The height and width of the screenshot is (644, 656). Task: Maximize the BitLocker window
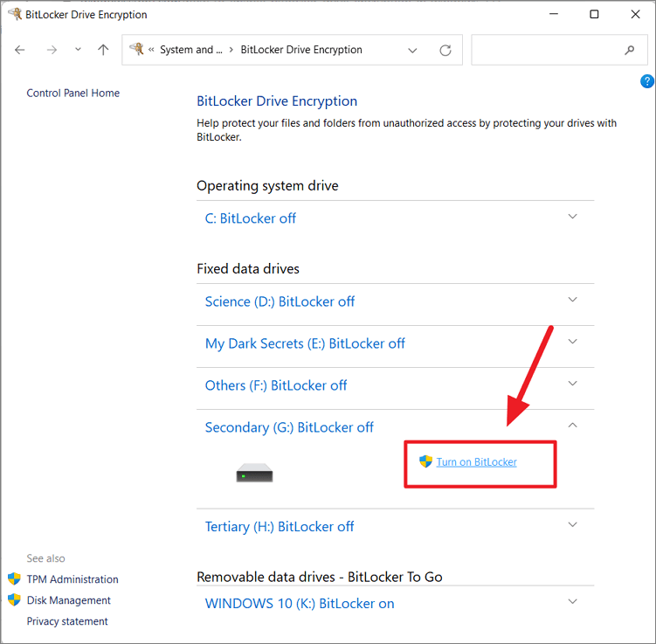(x=594, y=14)
